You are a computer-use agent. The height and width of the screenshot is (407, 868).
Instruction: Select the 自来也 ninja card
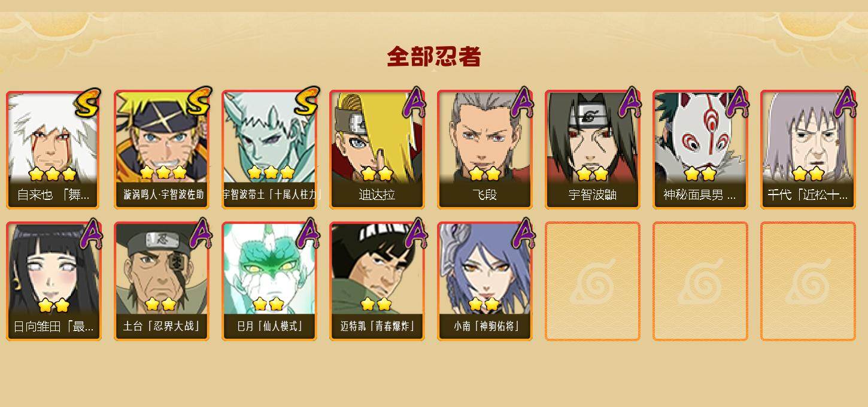[54, 150]
